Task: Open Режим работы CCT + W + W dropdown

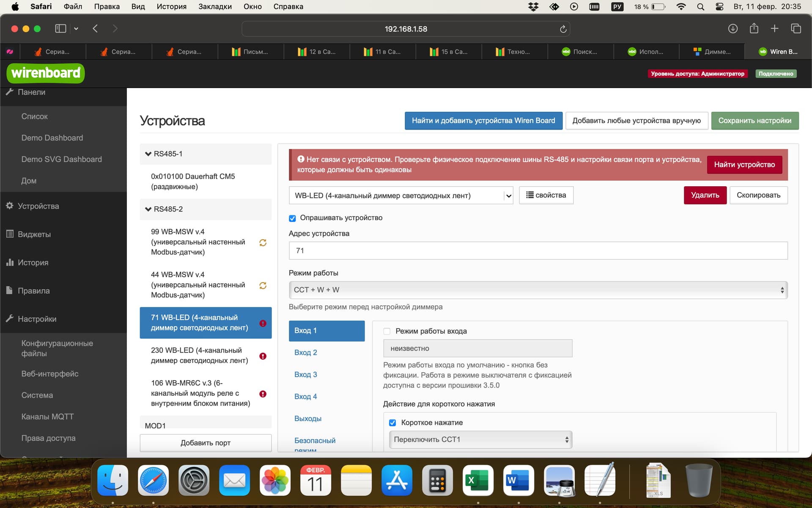Action: pos(538,290)
